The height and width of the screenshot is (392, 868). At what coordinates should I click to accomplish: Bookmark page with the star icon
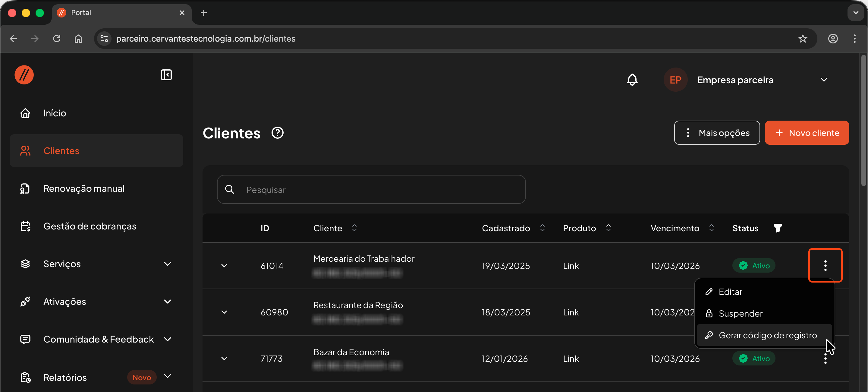(x=803, y=39)
